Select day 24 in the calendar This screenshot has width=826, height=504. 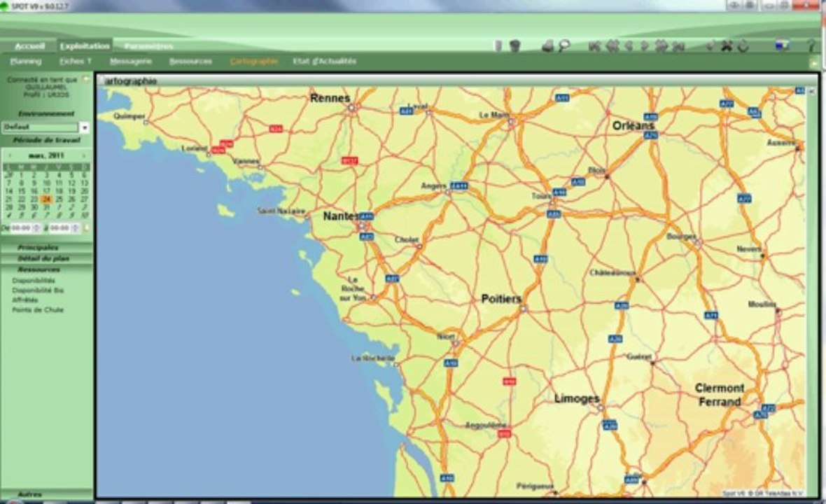click(x=46, y=199)
